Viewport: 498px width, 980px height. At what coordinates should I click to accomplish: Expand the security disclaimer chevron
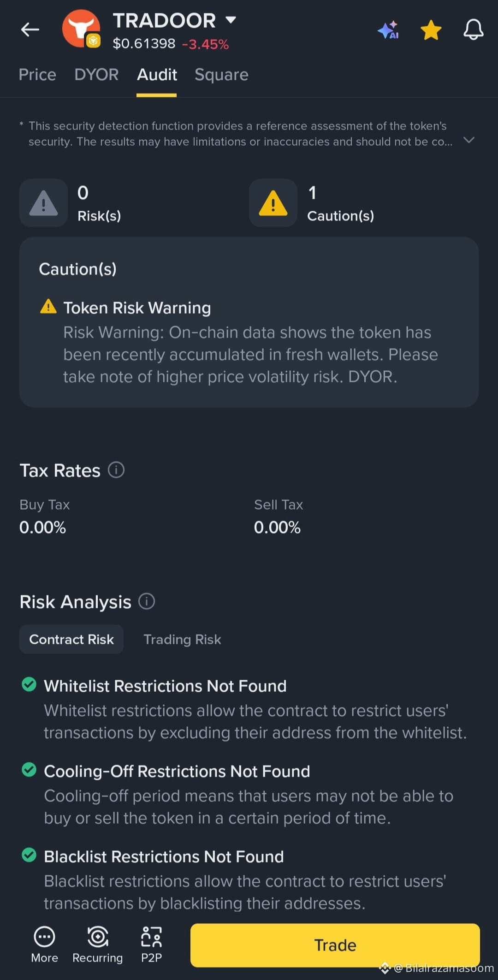(x=469, y=140)
